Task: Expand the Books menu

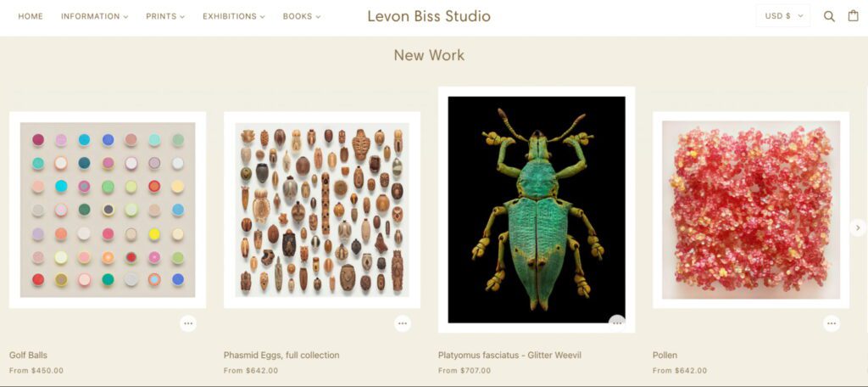Action: click(302, 17)
